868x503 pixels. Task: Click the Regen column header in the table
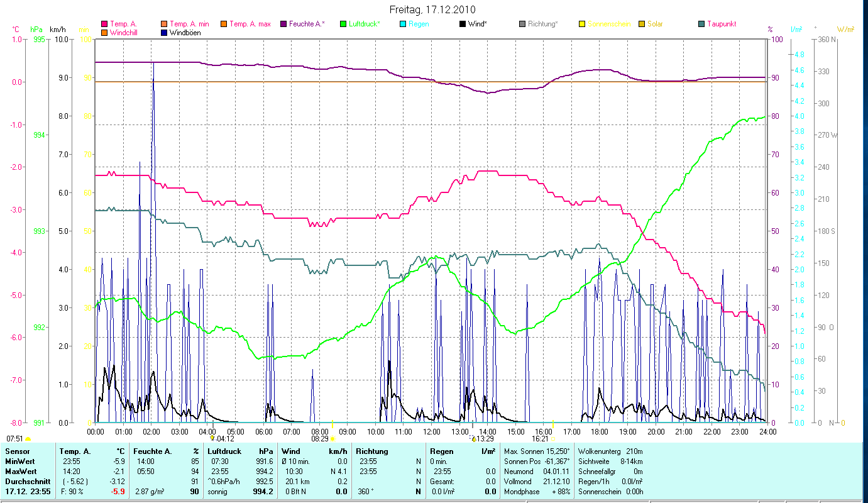[441, 451]
